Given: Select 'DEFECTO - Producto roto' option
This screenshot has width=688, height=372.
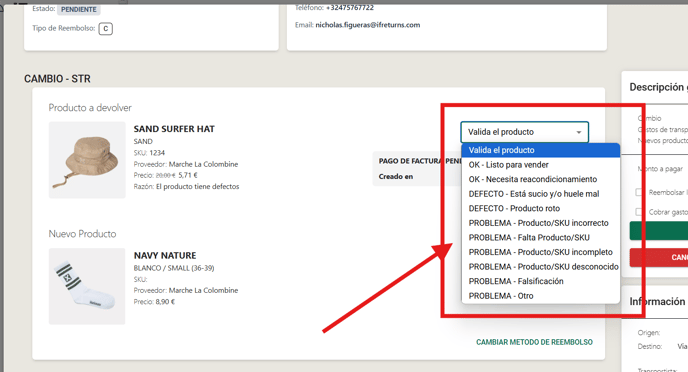Looking at the screenshot, I should (x=541, y=208).
